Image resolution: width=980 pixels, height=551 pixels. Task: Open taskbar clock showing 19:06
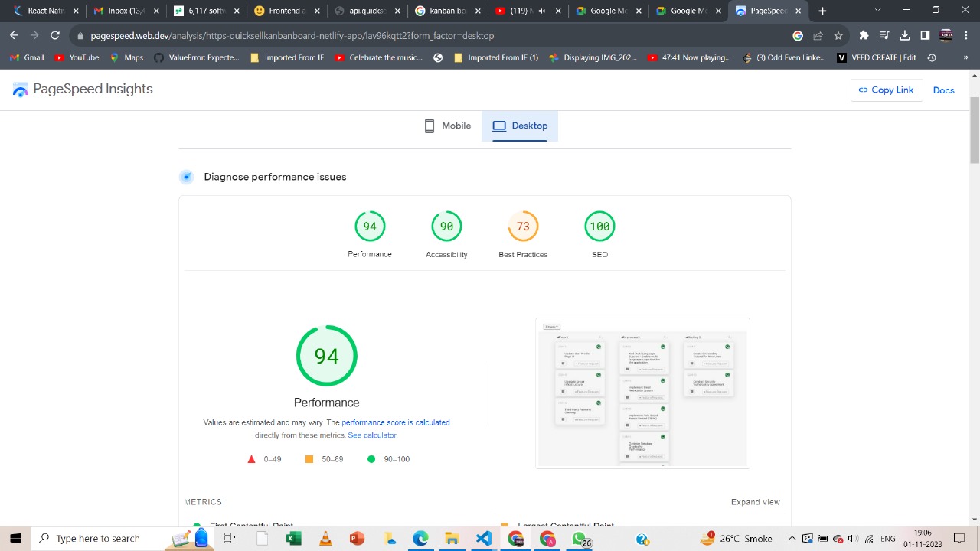coord(923,539)
